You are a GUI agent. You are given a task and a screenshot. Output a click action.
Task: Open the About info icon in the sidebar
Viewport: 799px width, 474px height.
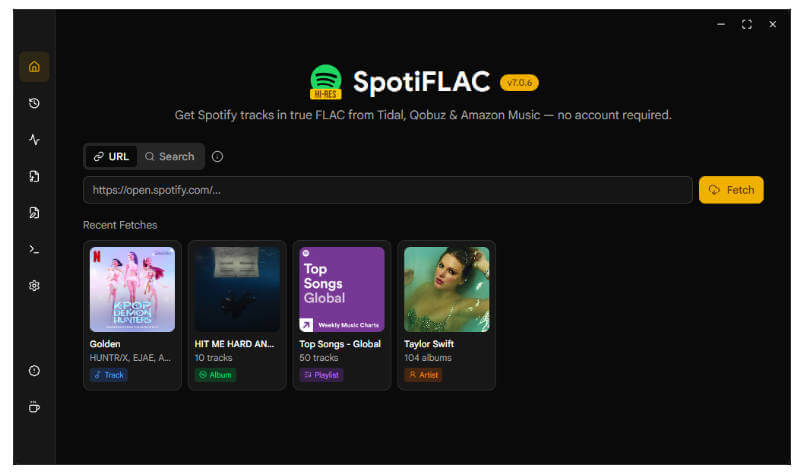pos(34,371)
